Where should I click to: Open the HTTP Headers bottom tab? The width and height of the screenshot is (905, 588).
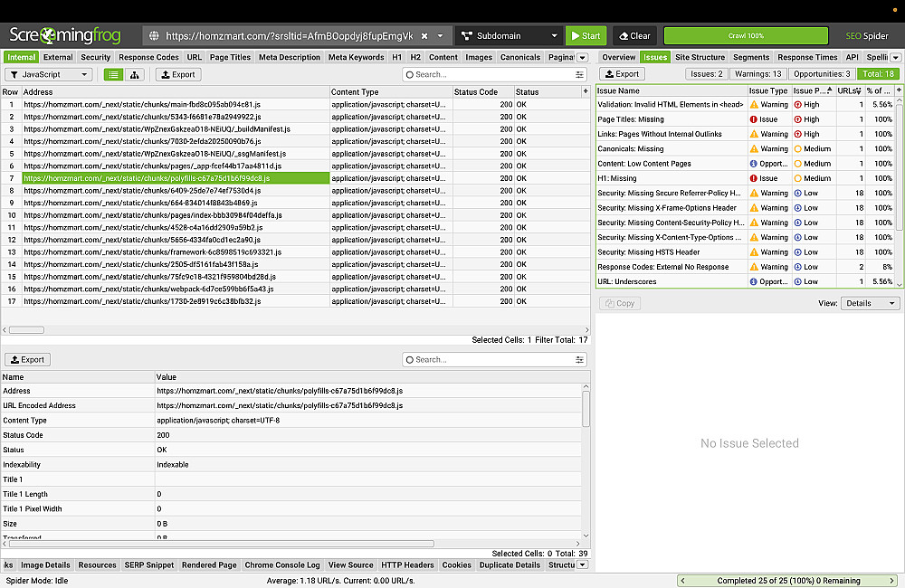tap(407, 564)
